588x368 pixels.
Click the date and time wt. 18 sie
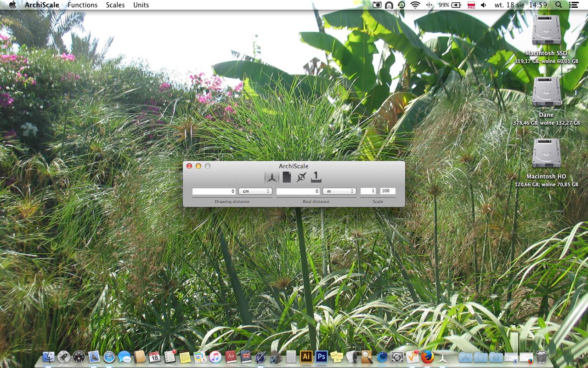(x=520, y=5)
